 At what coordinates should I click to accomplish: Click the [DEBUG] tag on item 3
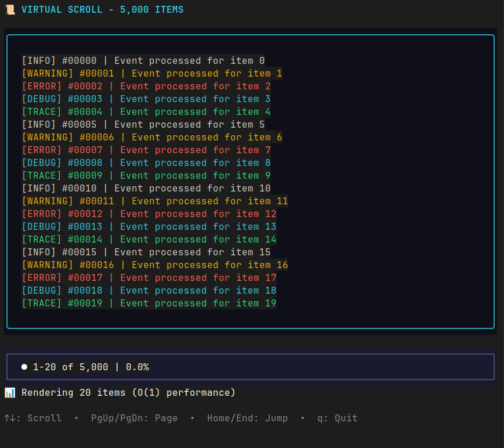tap(42, 99)
